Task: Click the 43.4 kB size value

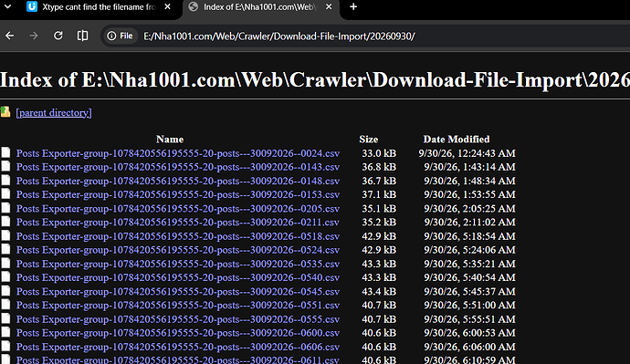Action: [x=379, y=292]
